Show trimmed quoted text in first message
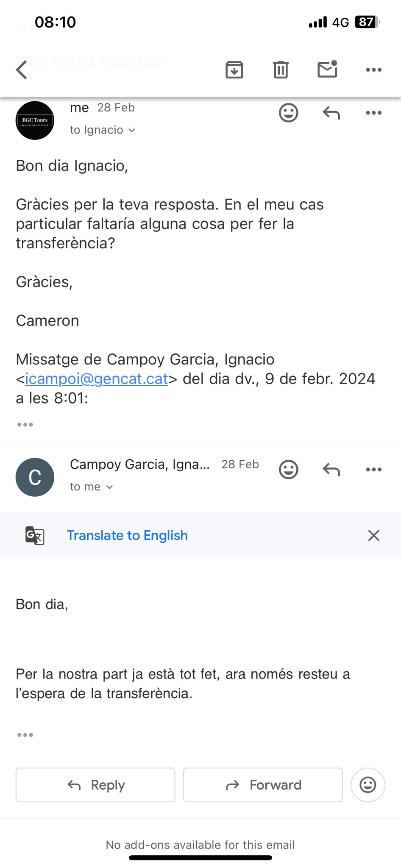Viewport: 401px width, 868px height. pyautogui.click(x=25, y=424)
